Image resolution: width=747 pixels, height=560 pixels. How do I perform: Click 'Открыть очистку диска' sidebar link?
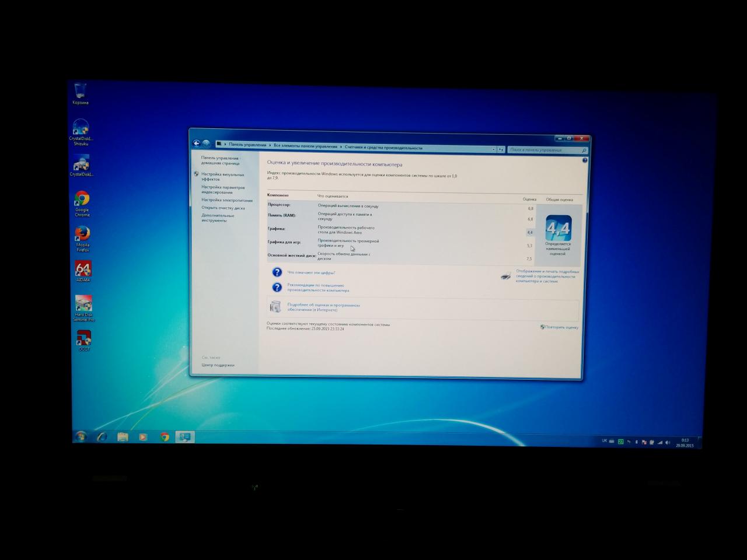[223, 208]
